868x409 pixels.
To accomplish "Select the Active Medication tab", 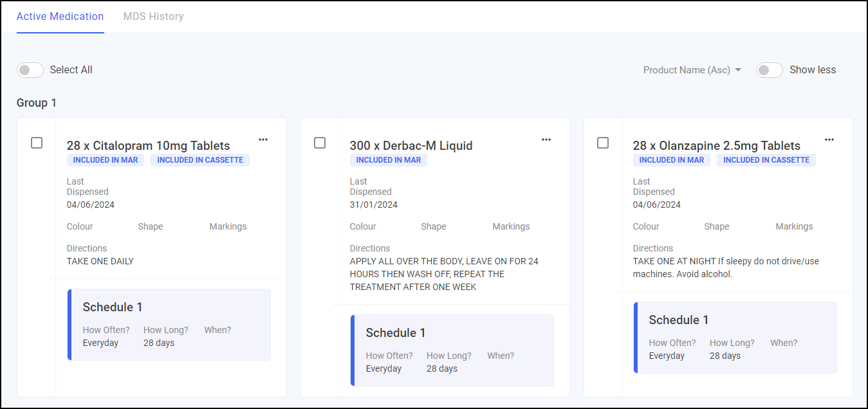I will coord(60,17).
